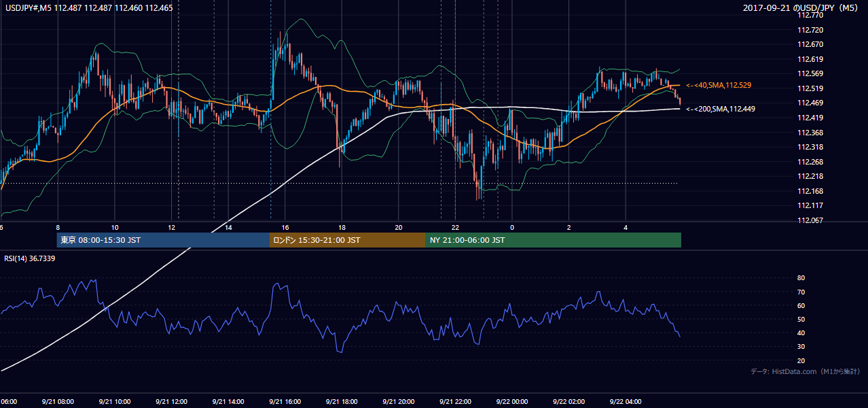
Task: Select the 40 SMA 112.529 label
Action: (720, 85)
